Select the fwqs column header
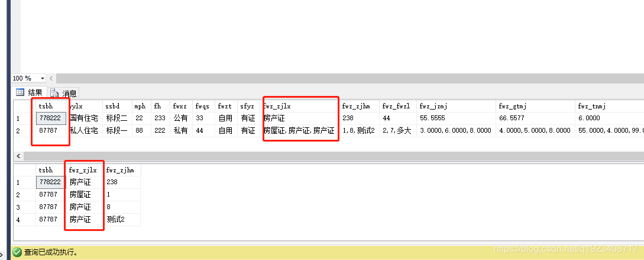 coord(203,106)
